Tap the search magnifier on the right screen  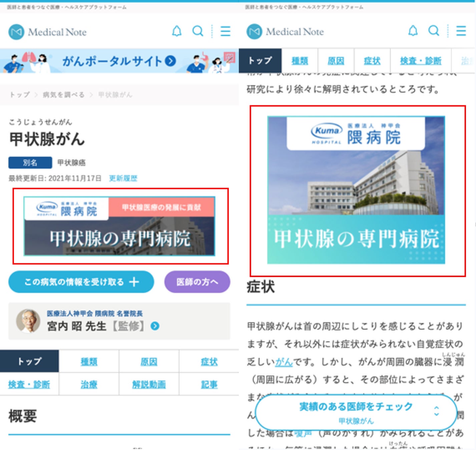point(434,31)
